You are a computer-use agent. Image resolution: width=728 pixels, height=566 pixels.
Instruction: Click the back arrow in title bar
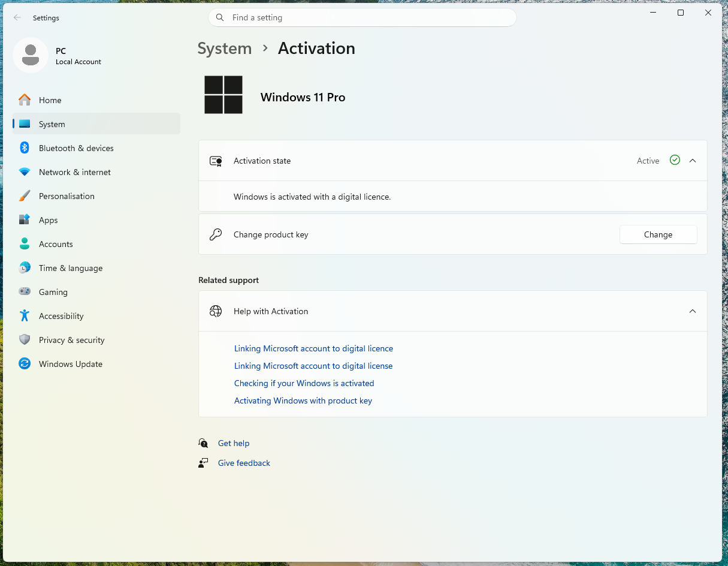[17, 17]
